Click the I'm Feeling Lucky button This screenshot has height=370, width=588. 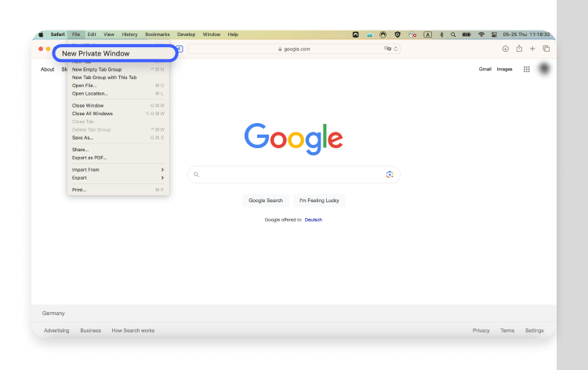tap(319, 201)
